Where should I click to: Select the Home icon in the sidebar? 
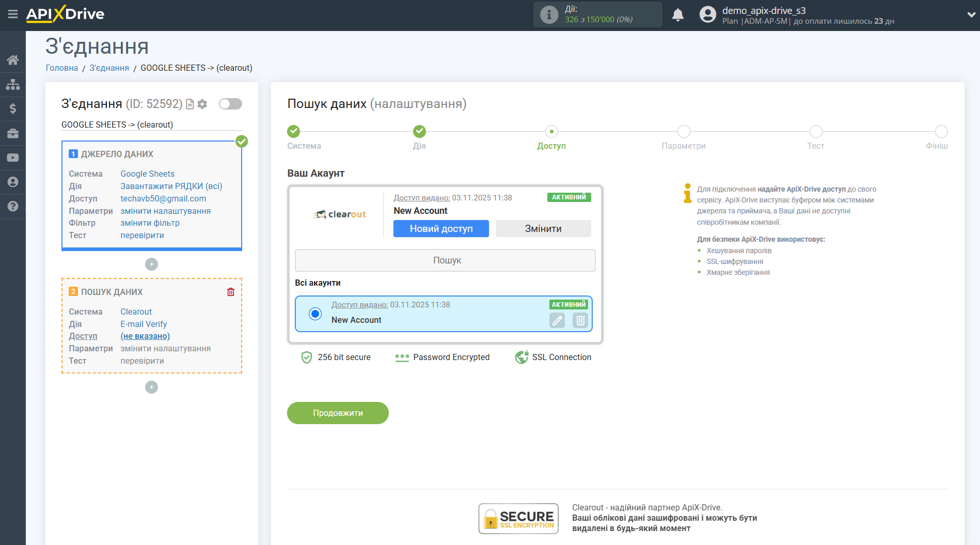[13, 59]
